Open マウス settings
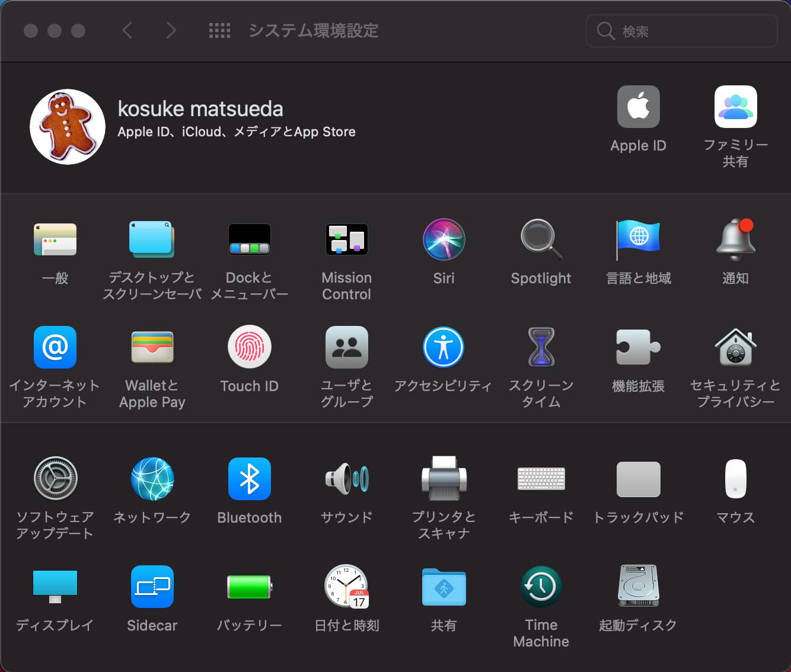Viewport: 791px width, 672px height. pos(735,479)
